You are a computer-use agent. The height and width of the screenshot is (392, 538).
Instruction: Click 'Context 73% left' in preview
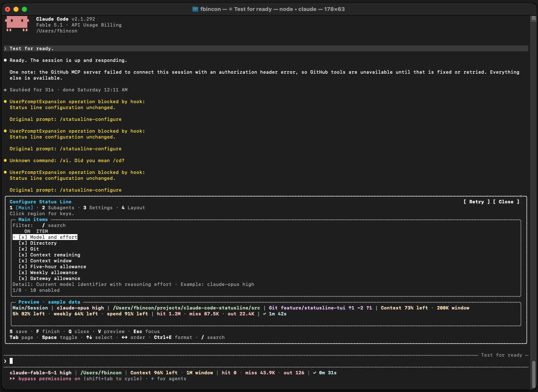coord(405,308)
